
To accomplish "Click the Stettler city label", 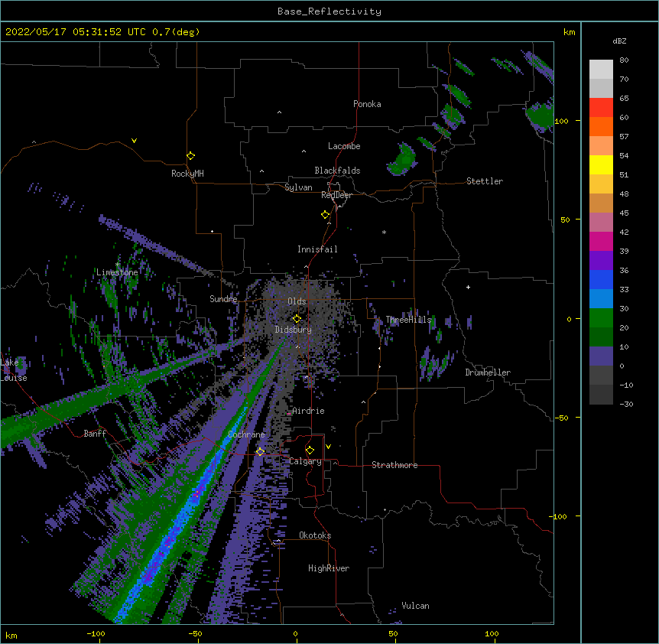I will click(x=485, y=181).
